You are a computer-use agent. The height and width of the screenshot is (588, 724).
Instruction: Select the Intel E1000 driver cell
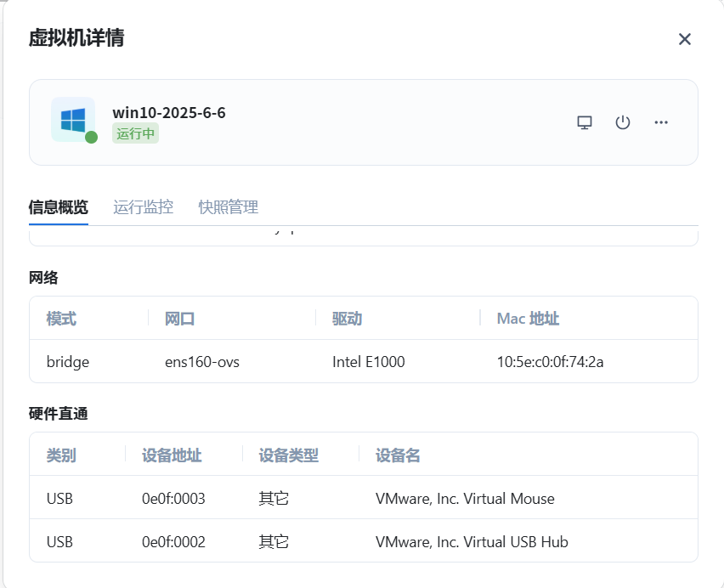coord(368,362)
